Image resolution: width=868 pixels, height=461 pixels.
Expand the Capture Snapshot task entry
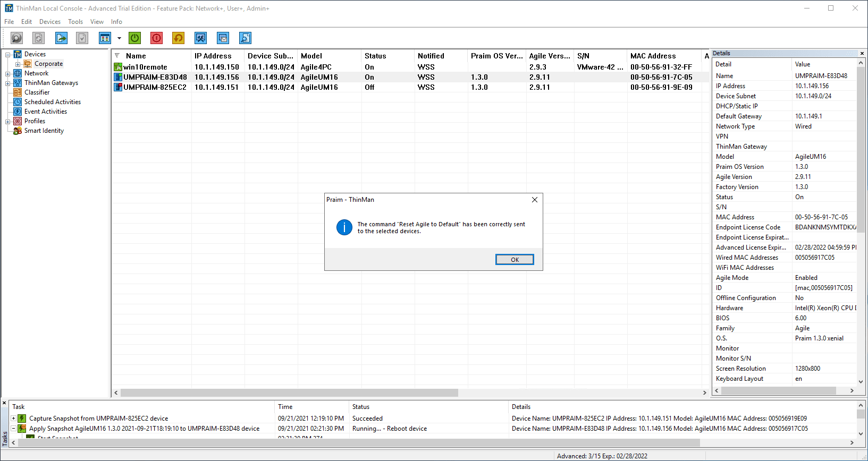click(13, 419)
